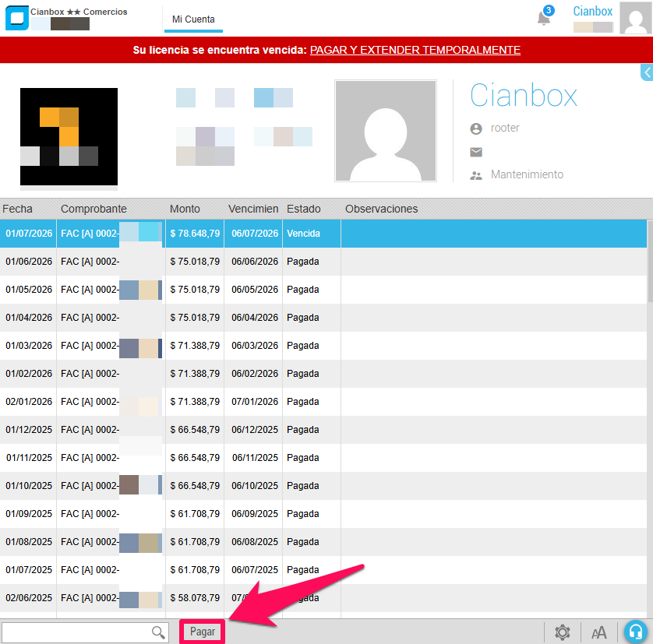Sort by the Vencimiento column header
The height and width of the screenshot is (644, 653).
(253, 209)
